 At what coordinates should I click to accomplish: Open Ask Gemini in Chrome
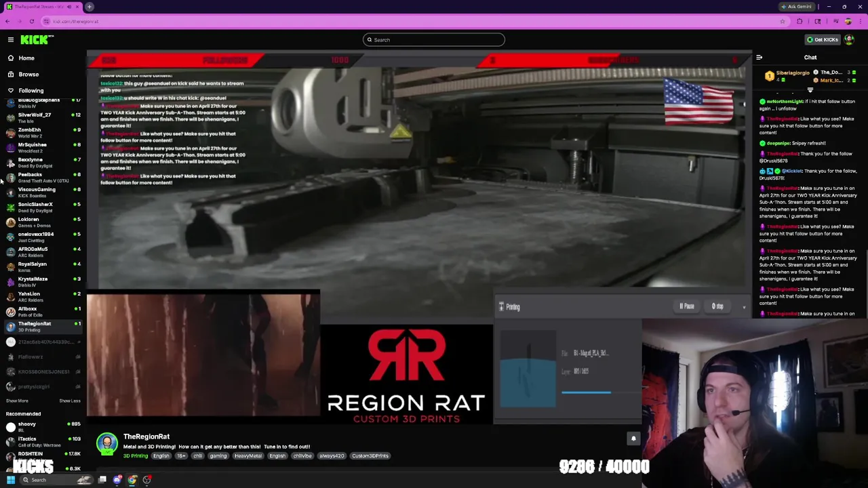[797, 7]
